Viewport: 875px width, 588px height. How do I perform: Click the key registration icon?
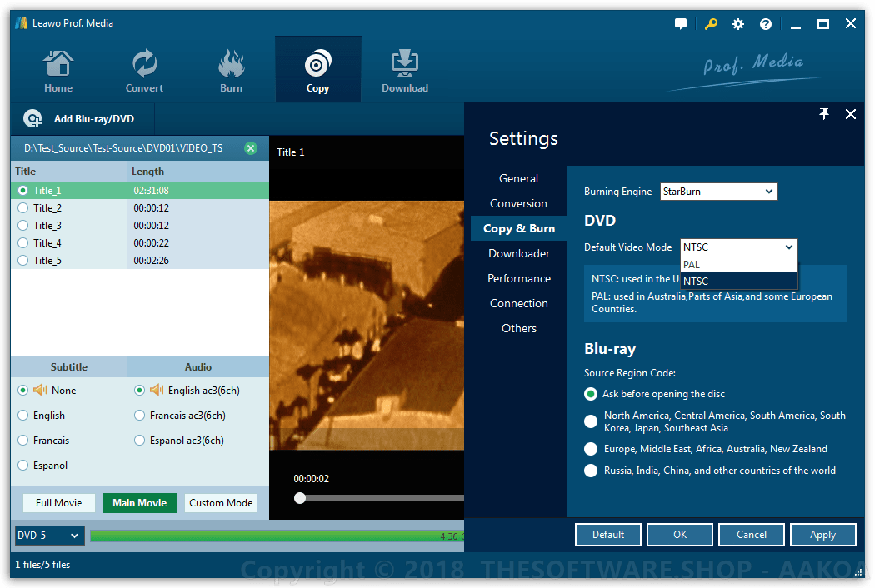(x=710, y=24)
